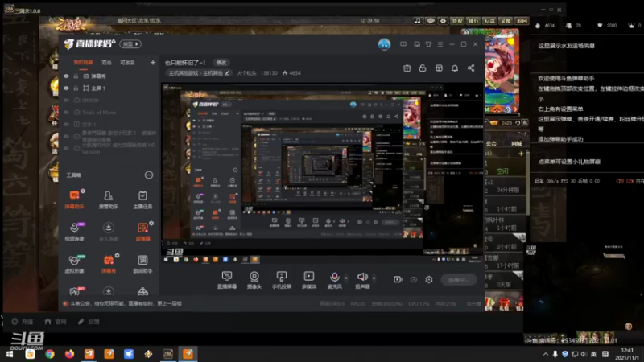Open the game settings gear in 三国杀
Image resolution: width=644 pixels, height=362 pixels.
[x=443, y=21]
